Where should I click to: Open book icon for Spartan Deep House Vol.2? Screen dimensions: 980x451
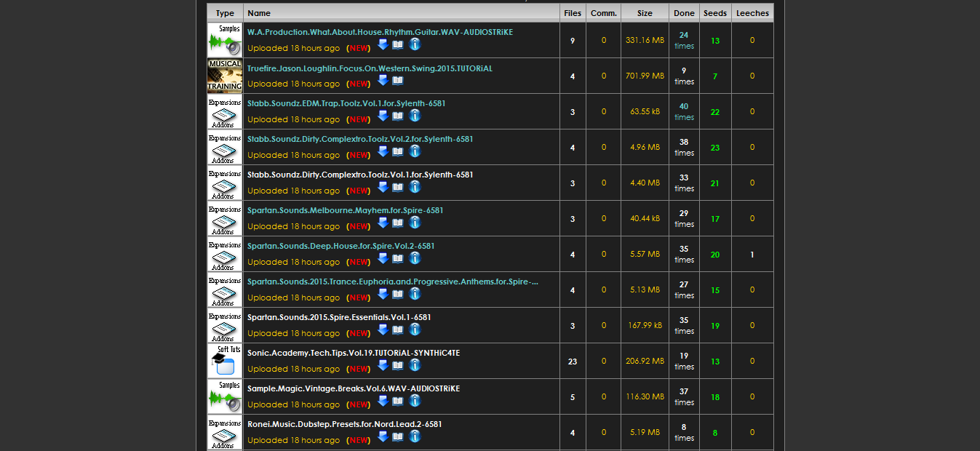click(398, 259)
